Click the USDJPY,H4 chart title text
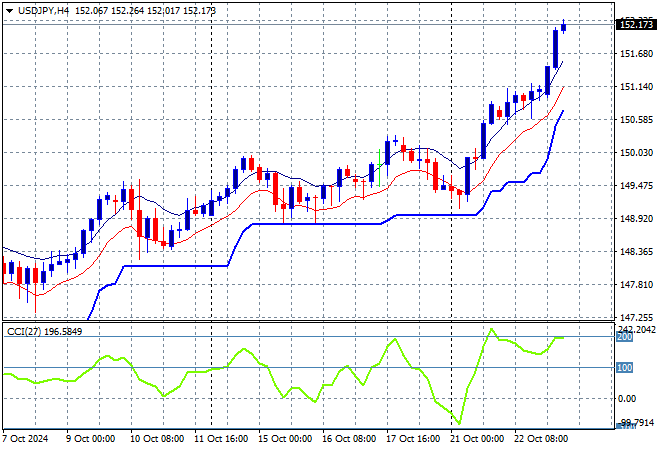The image size is (660, 450). pos(43,11)
